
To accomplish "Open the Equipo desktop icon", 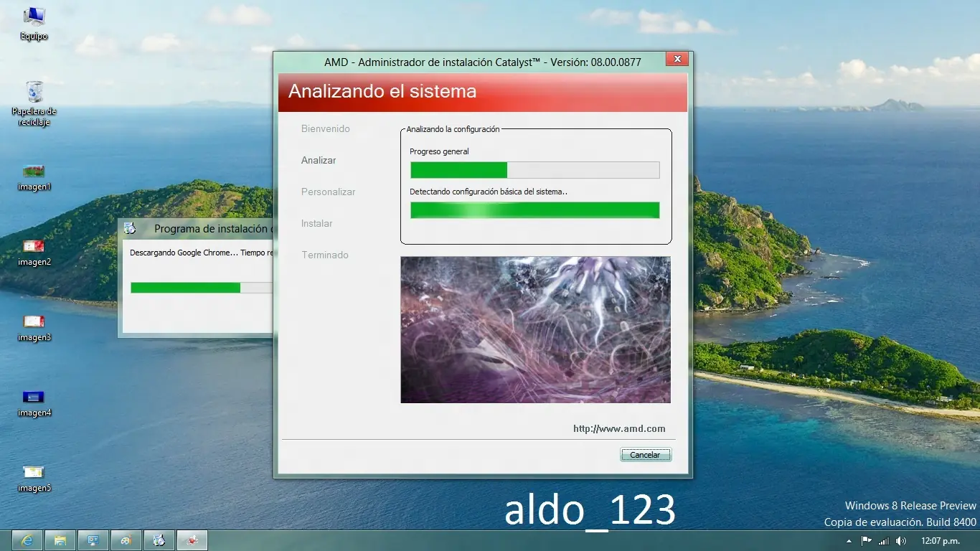I will [x=34, y=23].
